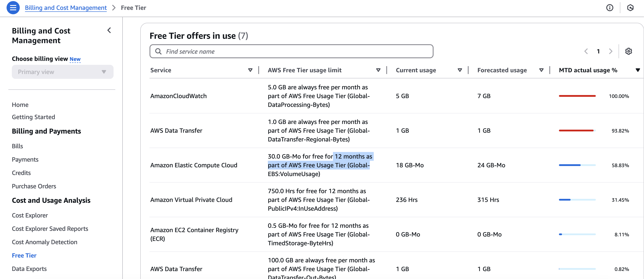Click the Free Tier breadcrumb text

click(133, 8)
